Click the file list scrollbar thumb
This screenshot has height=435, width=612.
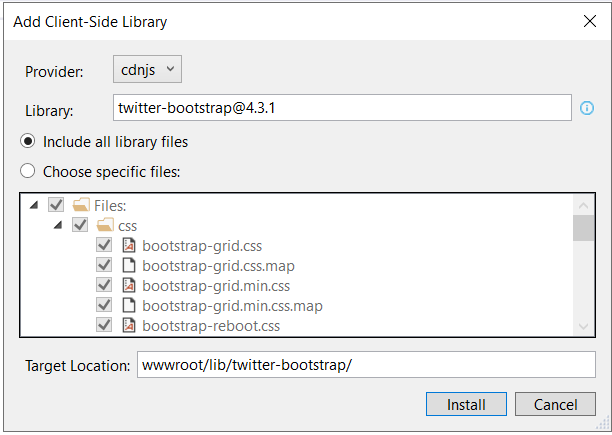point(583,228)
